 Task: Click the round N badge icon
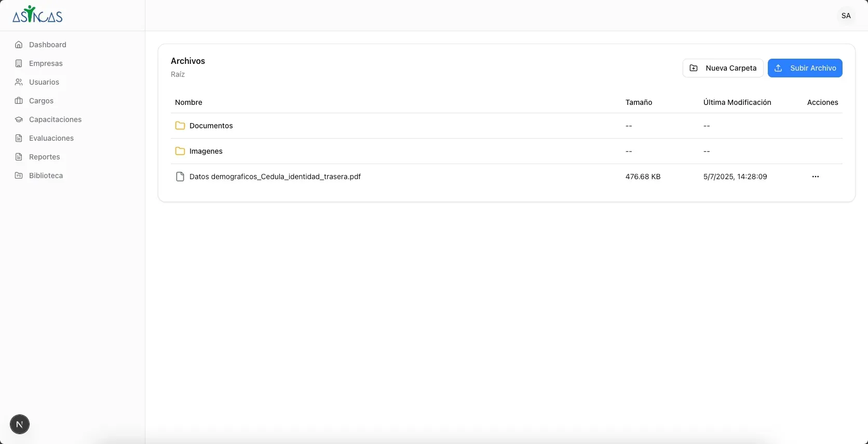click(x=20, y=424)
